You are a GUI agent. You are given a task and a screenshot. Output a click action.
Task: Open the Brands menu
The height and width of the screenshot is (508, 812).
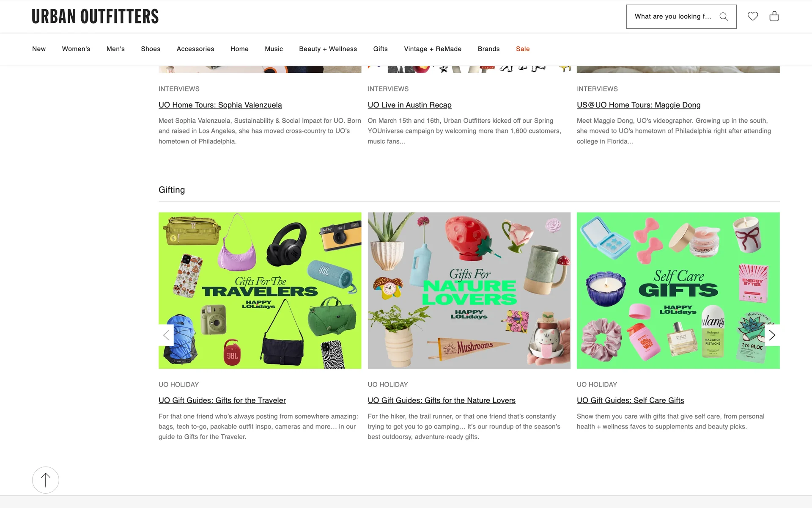[x=488, y=49]
